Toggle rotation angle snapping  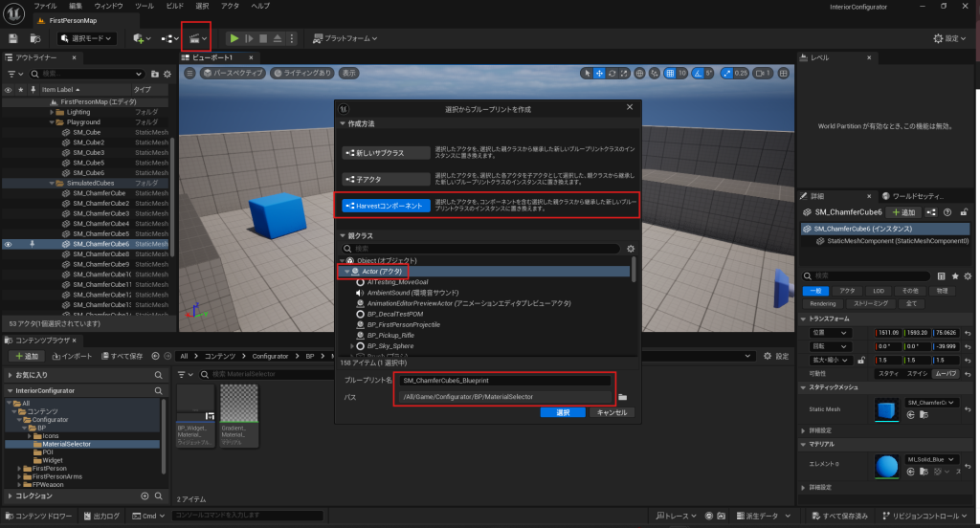point(697,73)
